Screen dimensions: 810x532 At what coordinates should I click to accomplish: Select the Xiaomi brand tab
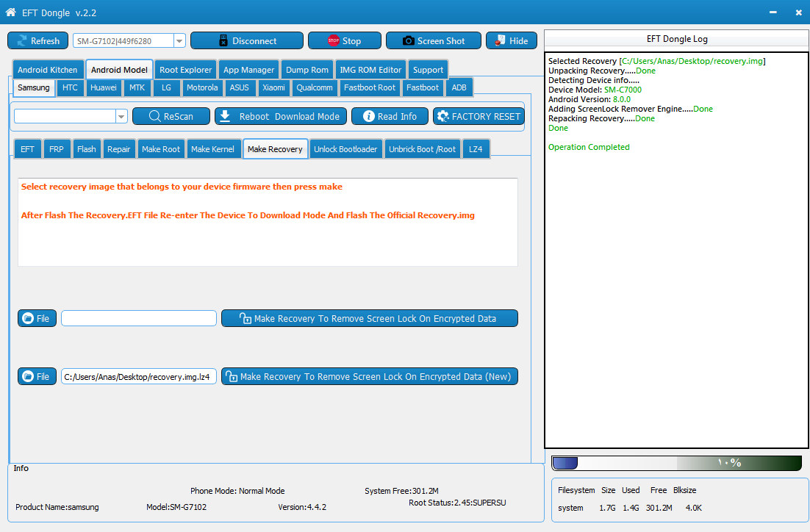coord(273,87)
